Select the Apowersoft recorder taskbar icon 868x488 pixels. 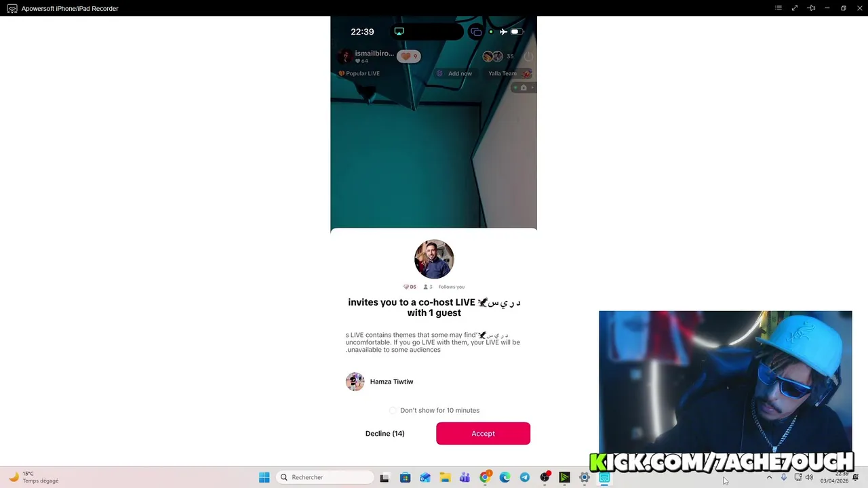click(x=604, y=477)
